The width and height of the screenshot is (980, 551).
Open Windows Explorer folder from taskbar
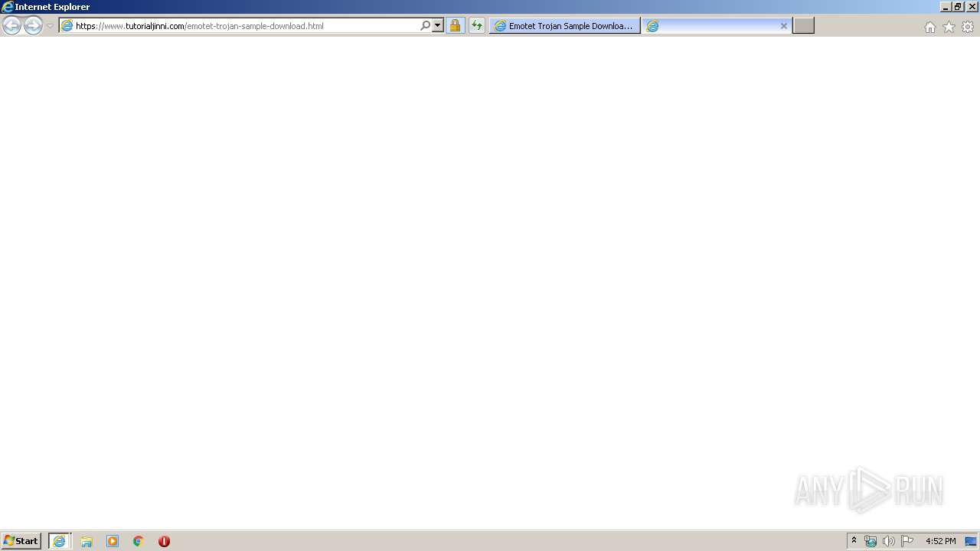click(87, 541)
